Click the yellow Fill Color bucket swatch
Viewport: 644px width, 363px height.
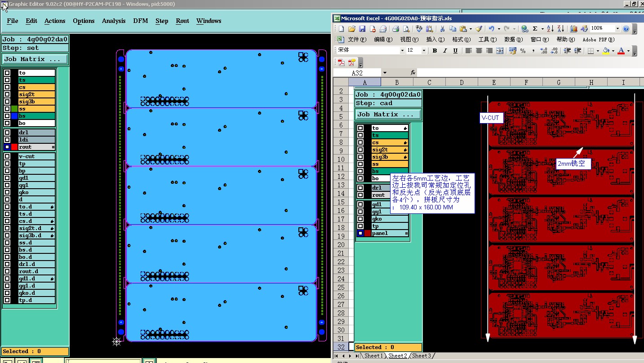pos(606,51)
